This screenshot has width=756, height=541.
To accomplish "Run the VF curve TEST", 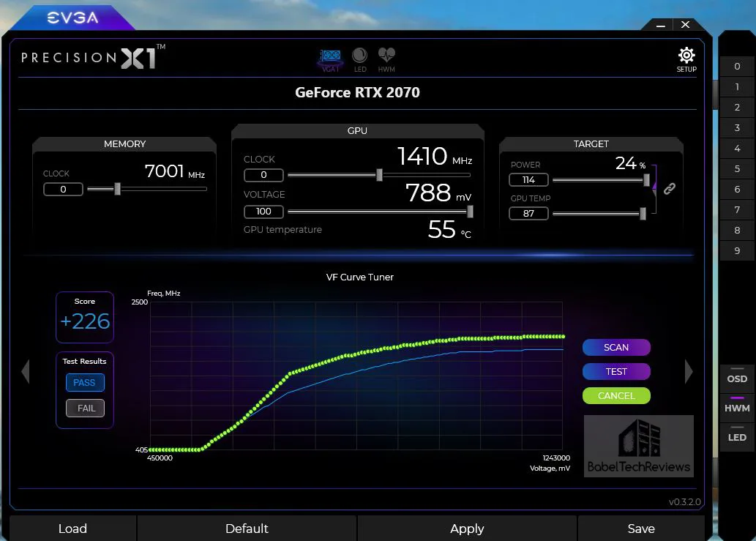I will click(x=616, y=372).
